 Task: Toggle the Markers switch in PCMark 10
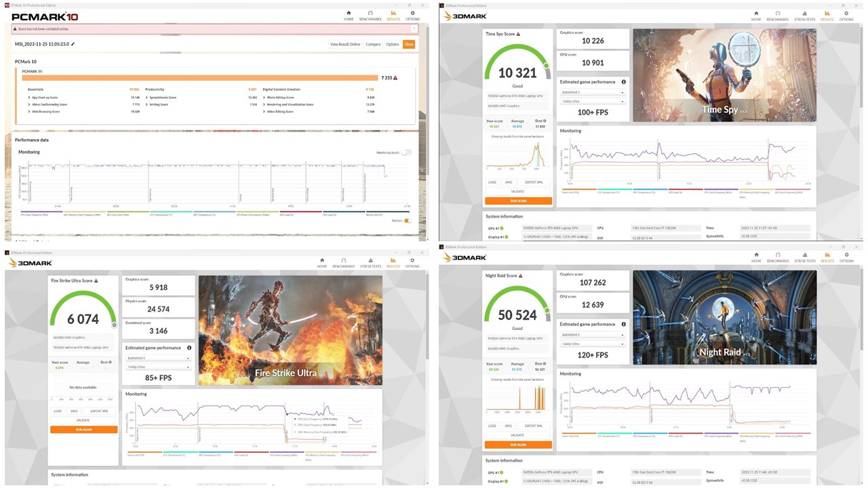tap(408, 220)
